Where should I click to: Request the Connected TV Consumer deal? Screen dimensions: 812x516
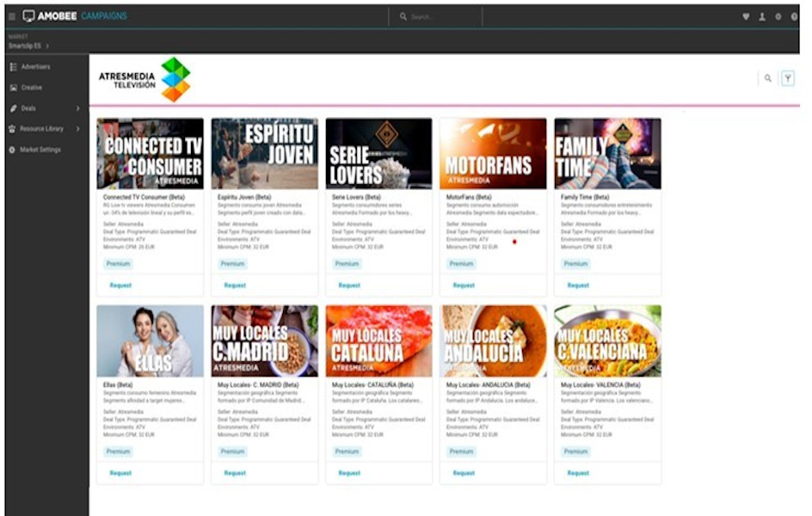coord(120,286)
